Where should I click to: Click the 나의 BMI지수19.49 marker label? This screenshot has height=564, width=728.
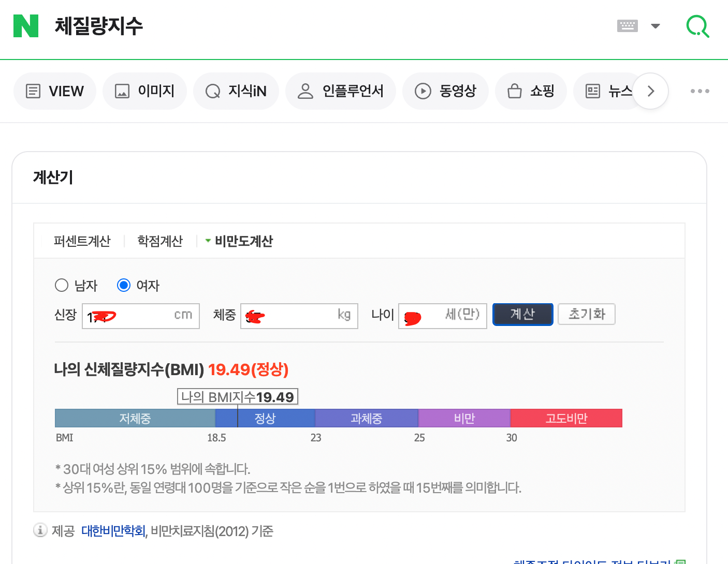238,397
